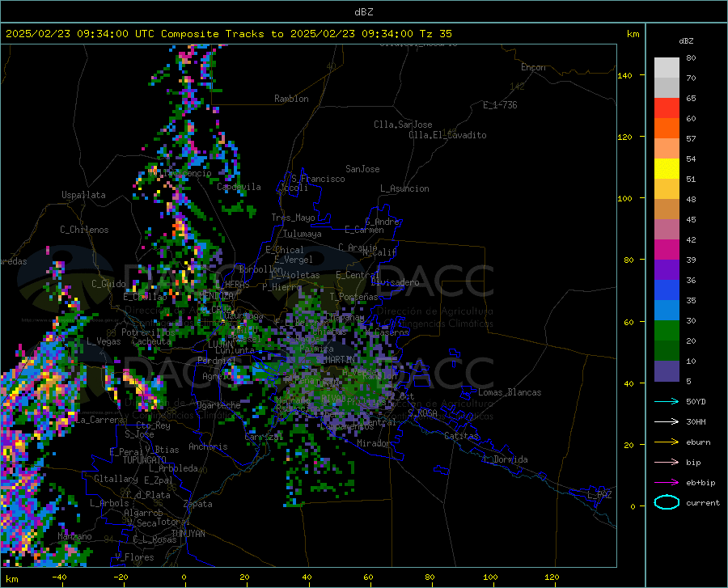Select the bright yellow 51-54 dBZ swatch
Viewport: 728px width, 588px height.
(667, 169)
